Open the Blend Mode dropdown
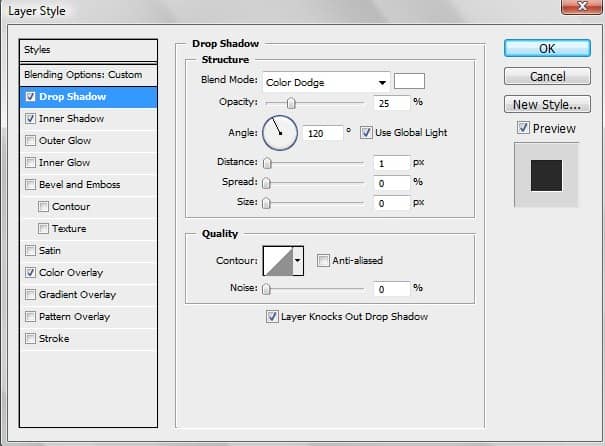Screen dimensions: 605x446 click(326, 82)
